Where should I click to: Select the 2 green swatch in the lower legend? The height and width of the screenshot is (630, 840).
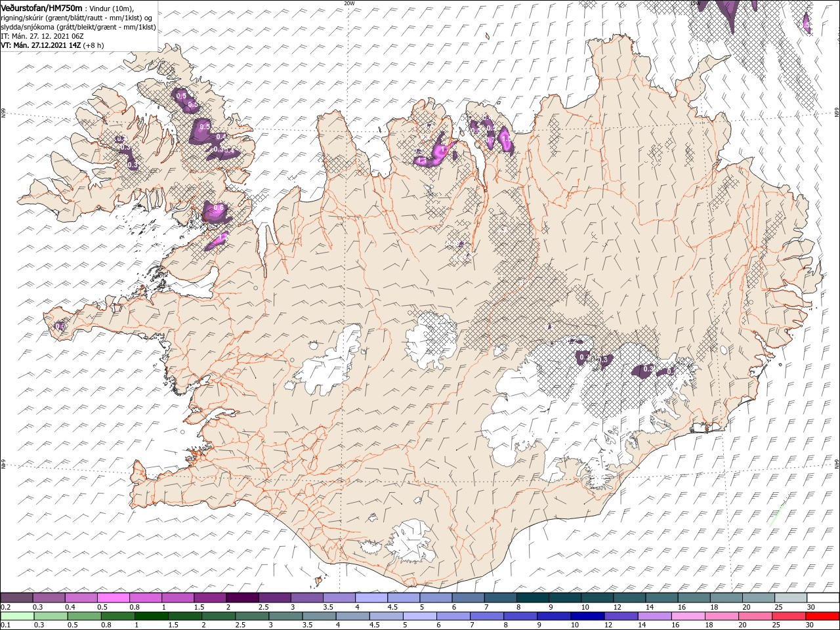click(218, 616)
